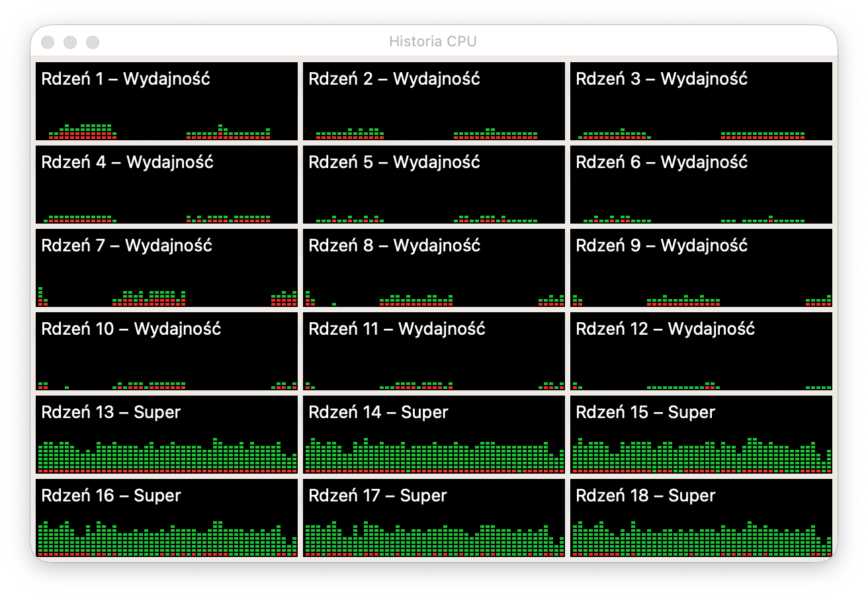Click the Rdzeń 9 – Wydajność graph

click(701, 268)
